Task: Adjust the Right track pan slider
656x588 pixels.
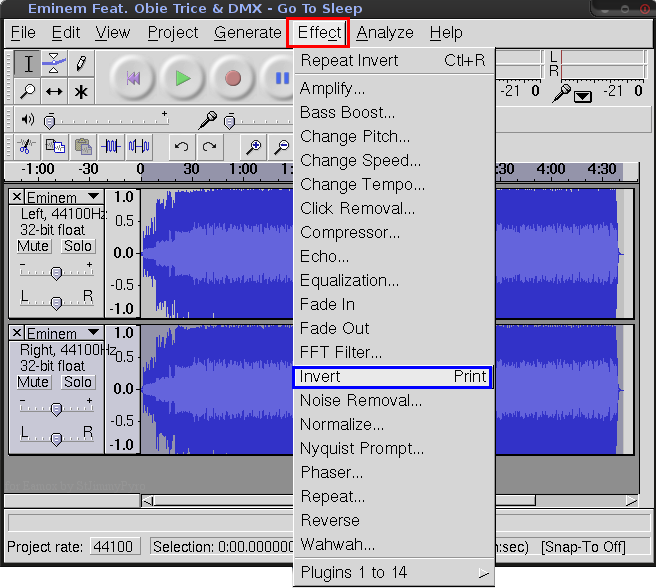Action: pos(56,439)
